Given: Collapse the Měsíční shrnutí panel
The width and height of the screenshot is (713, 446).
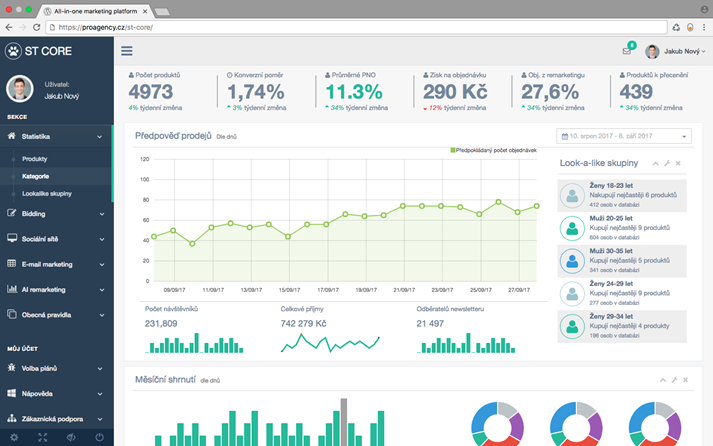Looking at the screenshot, I should pos(663,380).
